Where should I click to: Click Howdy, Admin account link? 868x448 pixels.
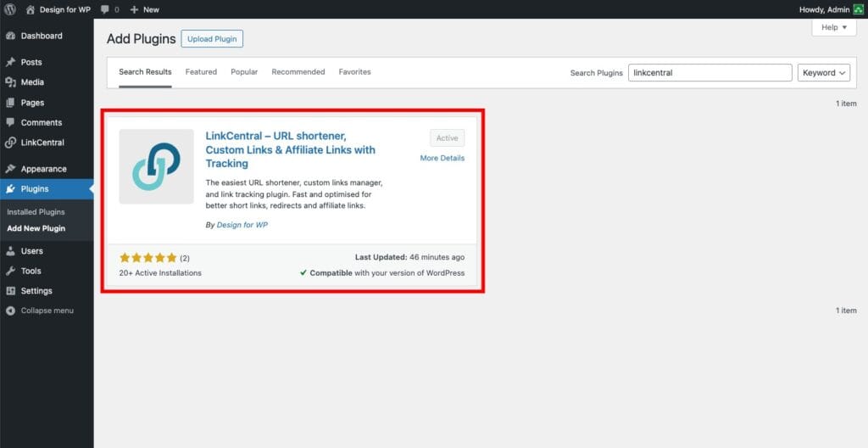tap(824, 9)
